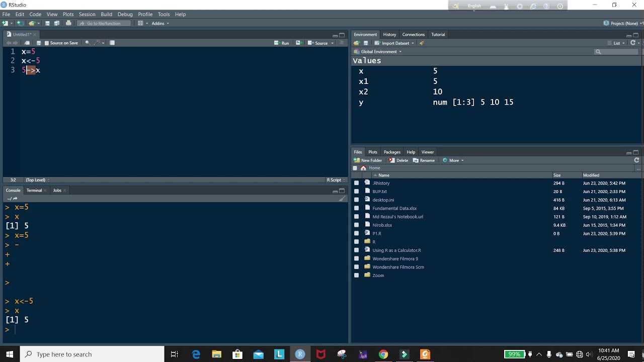The height and width of the screenshot is (362, 644).
Task: Click New Folder in Files pane
Action: [x=368, y=160]
